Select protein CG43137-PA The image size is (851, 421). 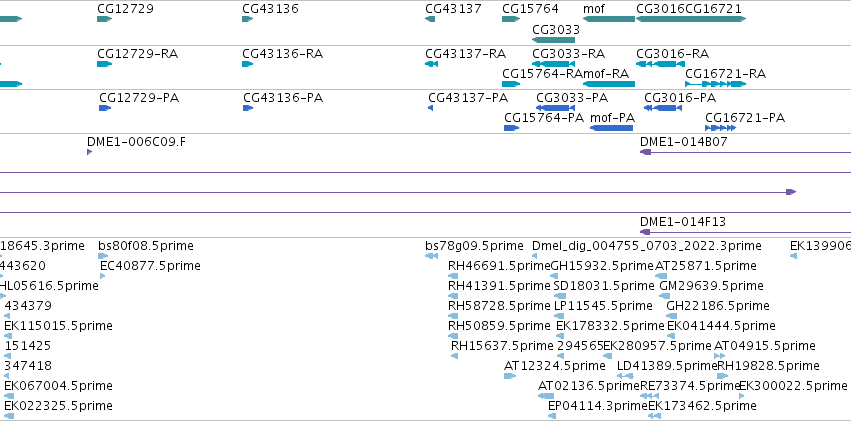tap(468, 98)
